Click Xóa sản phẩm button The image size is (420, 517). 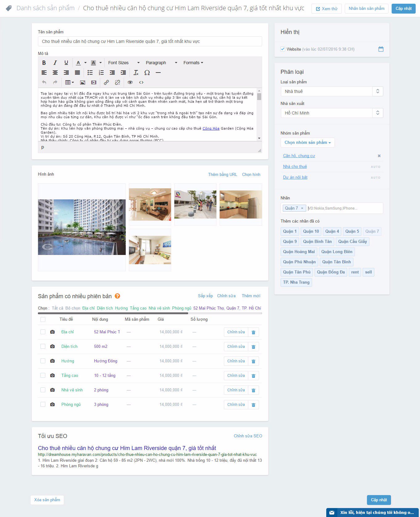(x=47, y=500)
